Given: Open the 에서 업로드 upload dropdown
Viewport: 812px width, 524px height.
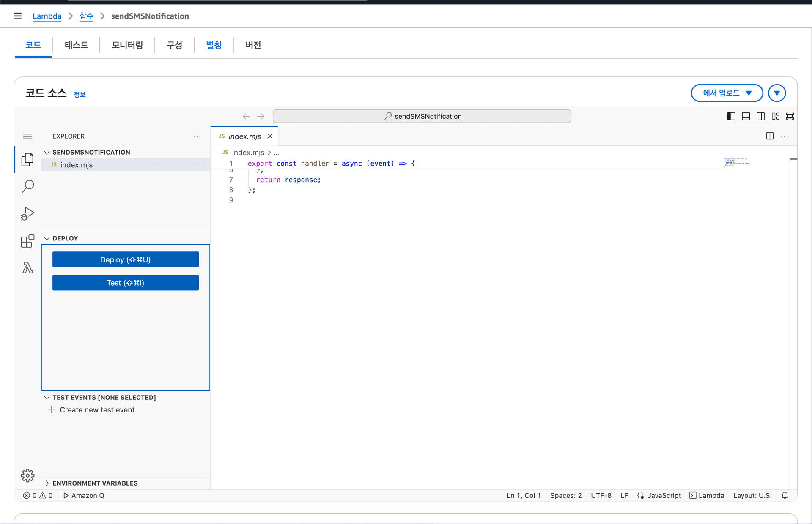Looking at the screenshot, I should click(x=727, y=93).
